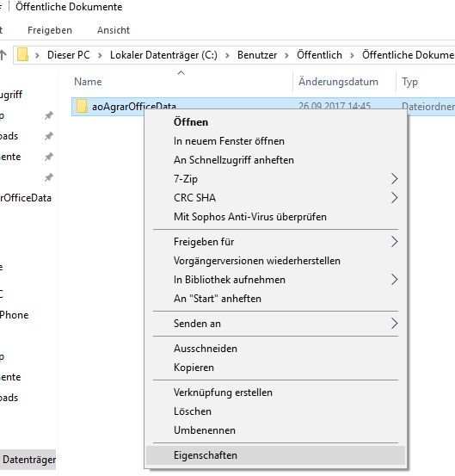This screenshot has width=455, height=476.
Task: Expand the CRC SHA submenu arrow
Action: pos(394,198)
